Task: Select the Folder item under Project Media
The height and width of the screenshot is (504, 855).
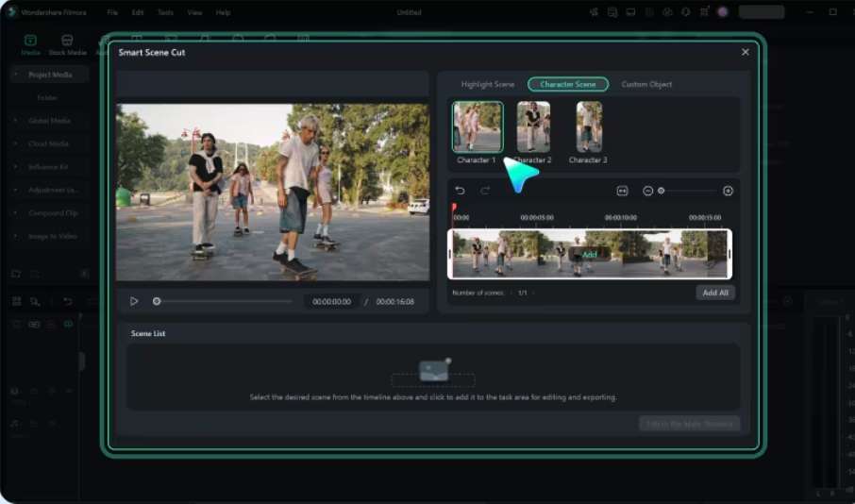Action: [x=47, y=97]
